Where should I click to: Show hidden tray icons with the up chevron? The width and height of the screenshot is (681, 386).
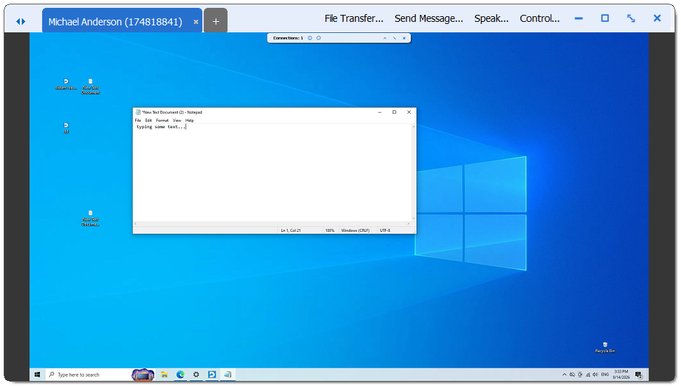click(564, 374)
